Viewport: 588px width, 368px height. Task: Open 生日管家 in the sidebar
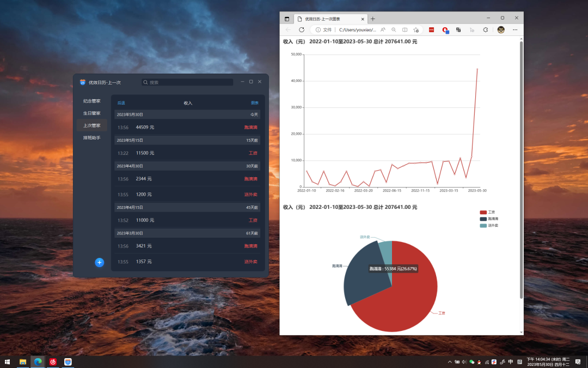click(92, 113)
